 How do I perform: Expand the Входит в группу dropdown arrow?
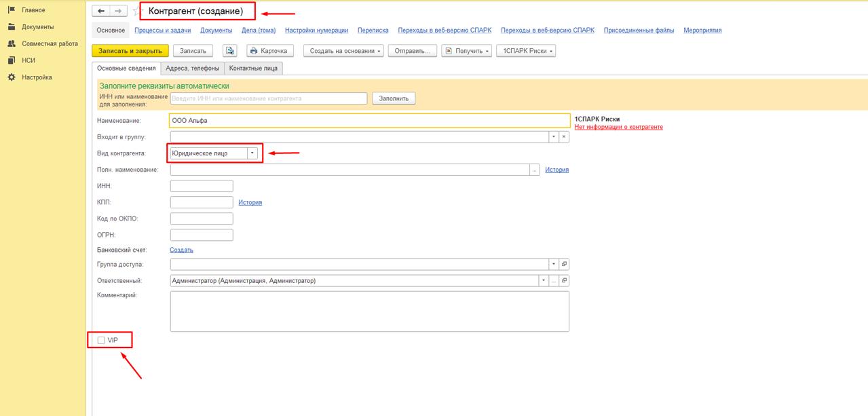[554, 137]
